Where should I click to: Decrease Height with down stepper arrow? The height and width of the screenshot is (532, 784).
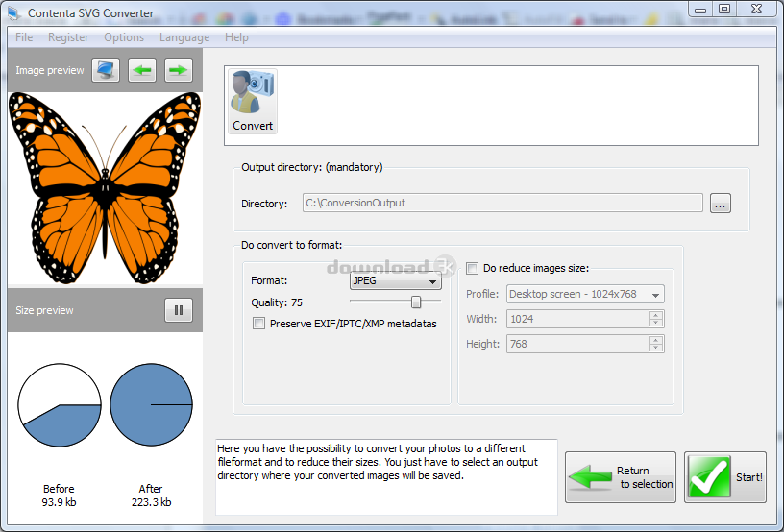656,348
